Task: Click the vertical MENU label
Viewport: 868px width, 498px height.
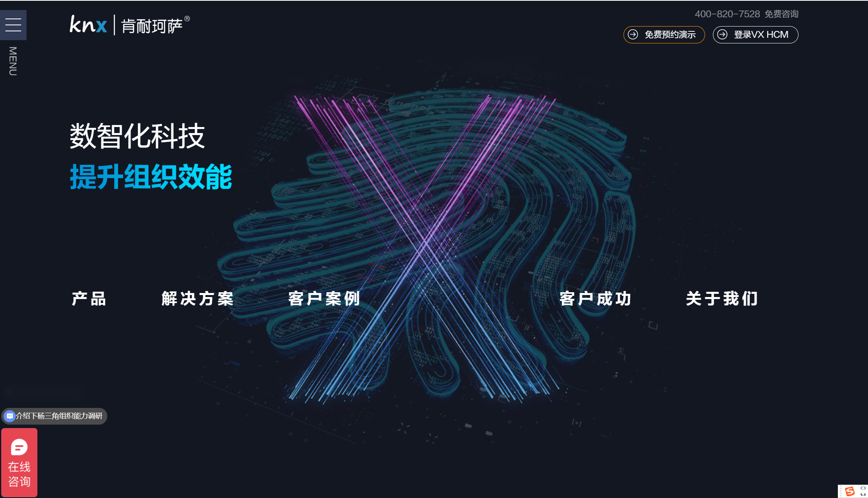Action: pyautogui.click(x=13, y=61)
